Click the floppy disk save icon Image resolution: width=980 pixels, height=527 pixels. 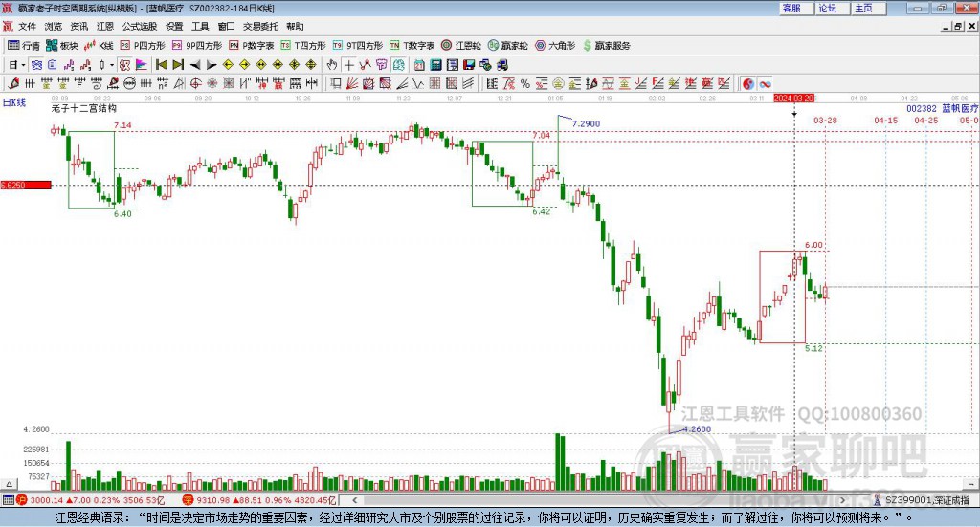(x=469, y=65)
